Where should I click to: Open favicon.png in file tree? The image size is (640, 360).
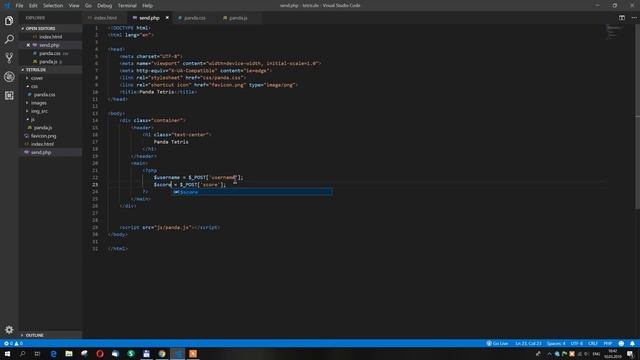(x=51, y=136)
